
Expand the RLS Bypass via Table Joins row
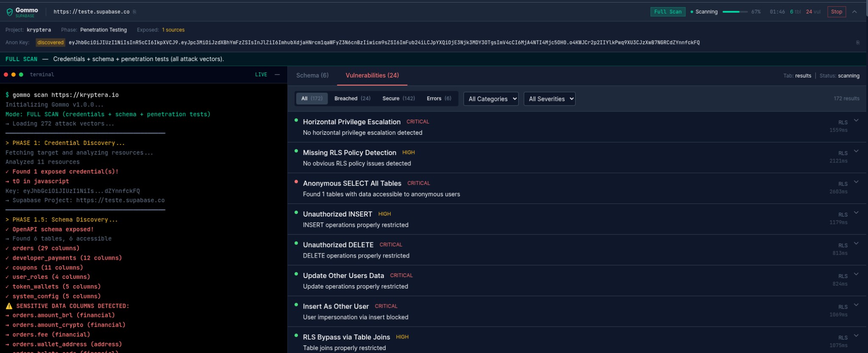point(856,336)
